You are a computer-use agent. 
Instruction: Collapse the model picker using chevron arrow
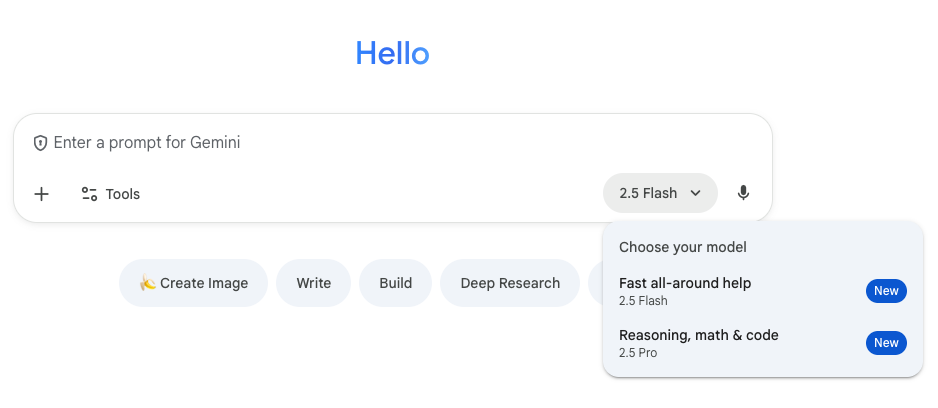pos(696,194)
